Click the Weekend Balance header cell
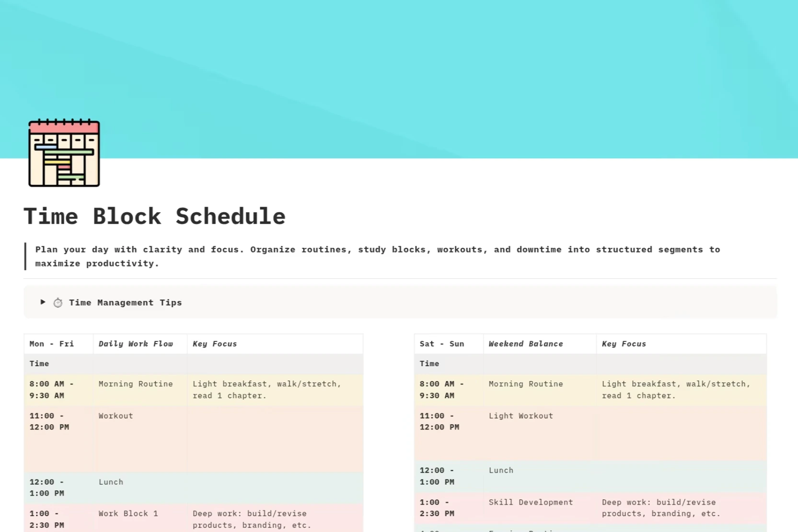This screenshot has width=798, height=532. pos(525,344)
